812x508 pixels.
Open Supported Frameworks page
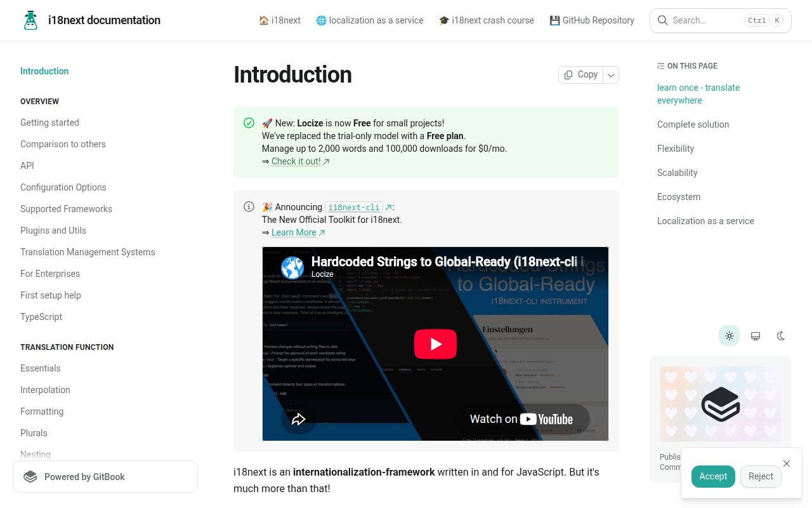pos(66,209)
